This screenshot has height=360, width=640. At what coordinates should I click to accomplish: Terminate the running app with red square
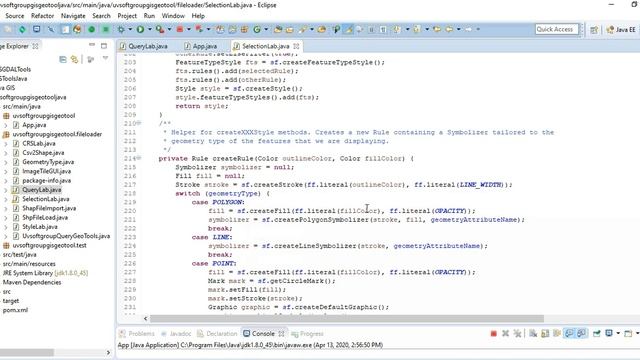tap(493, 333)
